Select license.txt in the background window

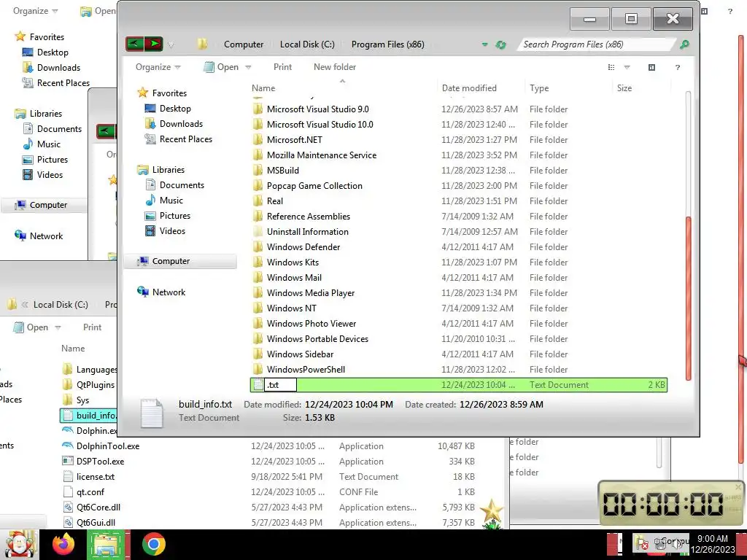(x=96, y=477)
